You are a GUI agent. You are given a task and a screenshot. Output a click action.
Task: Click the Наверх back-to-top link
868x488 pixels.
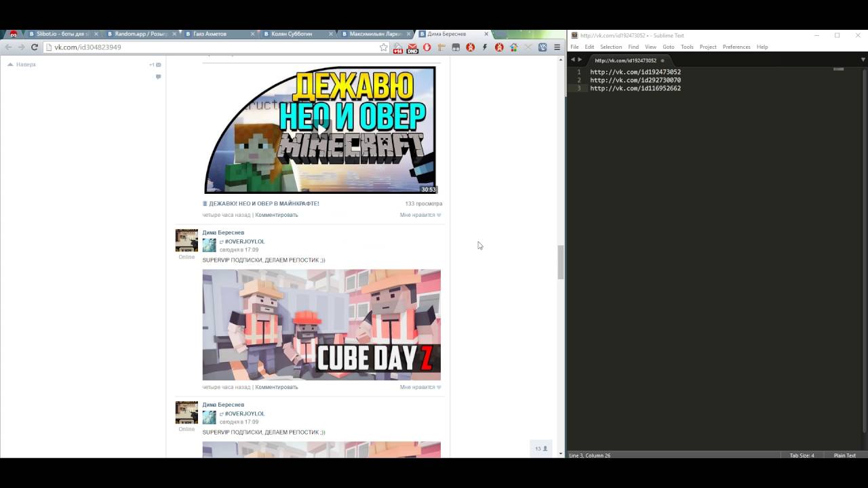[x=21, y=64]
